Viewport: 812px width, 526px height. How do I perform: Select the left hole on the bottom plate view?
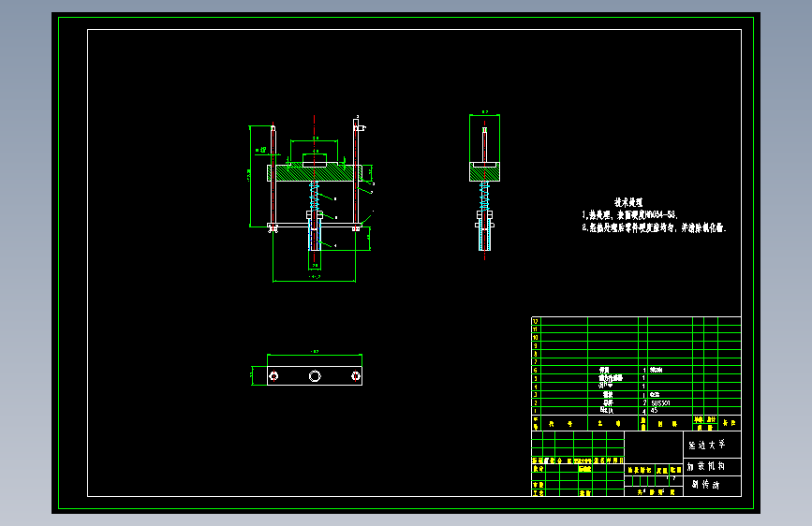point(274,376)
